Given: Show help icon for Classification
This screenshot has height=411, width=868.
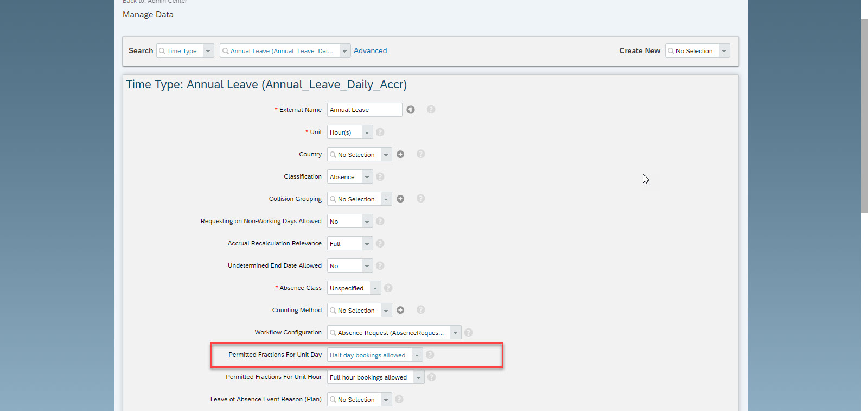Looking at the screenshot, I should 380,177.
